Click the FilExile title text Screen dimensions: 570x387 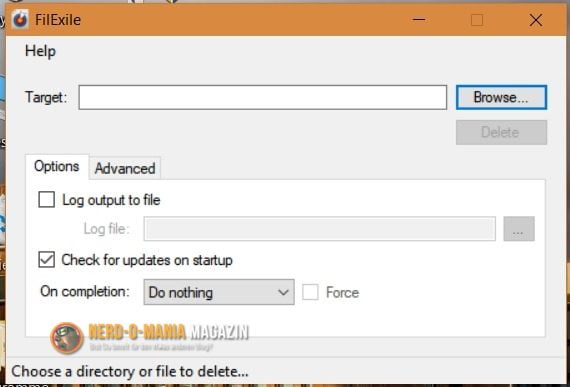(58, 20)
